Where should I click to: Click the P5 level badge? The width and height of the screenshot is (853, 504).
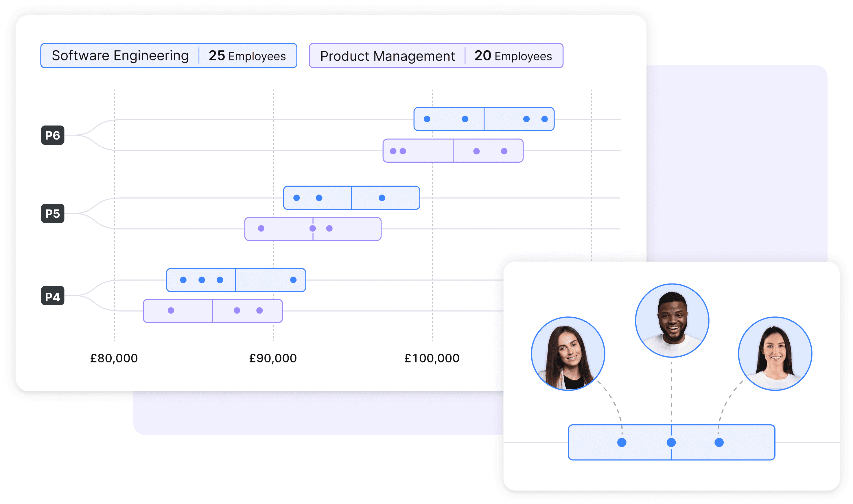(53, 214)
